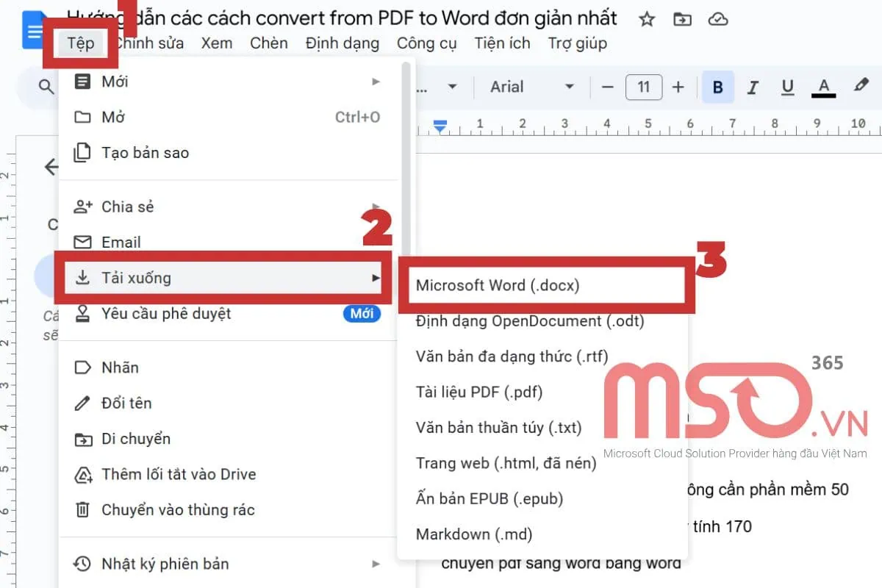Click the document title text
Viewport: 882px width, 588px height.
point(342,18)
